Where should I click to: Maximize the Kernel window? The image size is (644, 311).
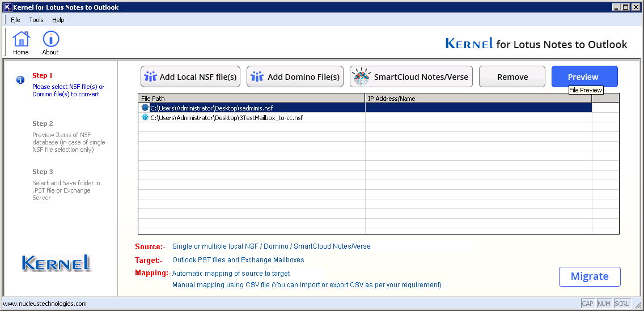tap(625, 7)
